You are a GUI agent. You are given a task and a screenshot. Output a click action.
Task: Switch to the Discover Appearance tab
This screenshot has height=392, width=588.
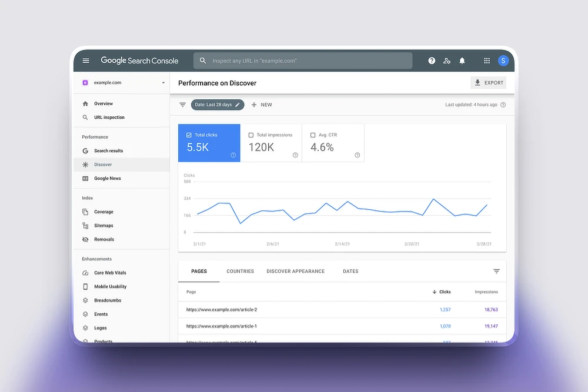[296, 272]
